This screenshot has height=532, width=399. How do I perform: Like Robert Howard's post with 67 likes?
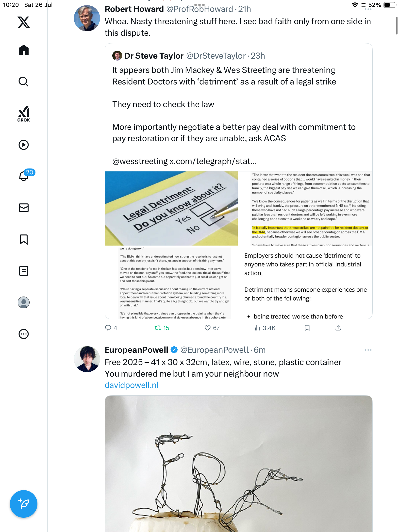pyautogui.click(x=212, y=328)
